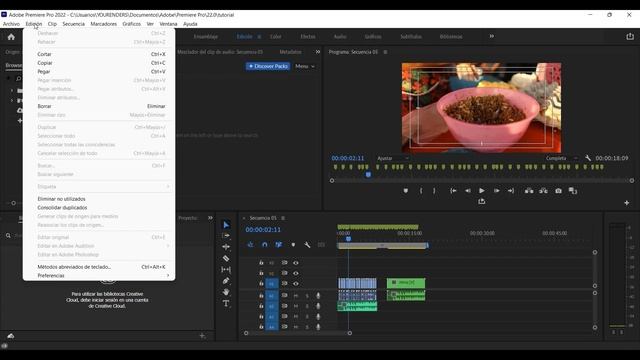
Task: Show more workspaces with double chevron
Action: click(x=491, y=36)
